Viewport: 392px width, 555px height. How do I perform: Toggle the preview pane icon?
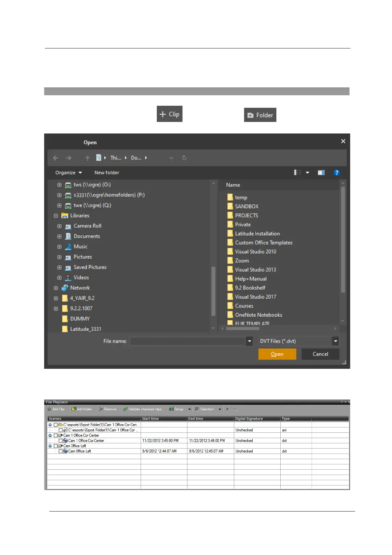point(321,173)
